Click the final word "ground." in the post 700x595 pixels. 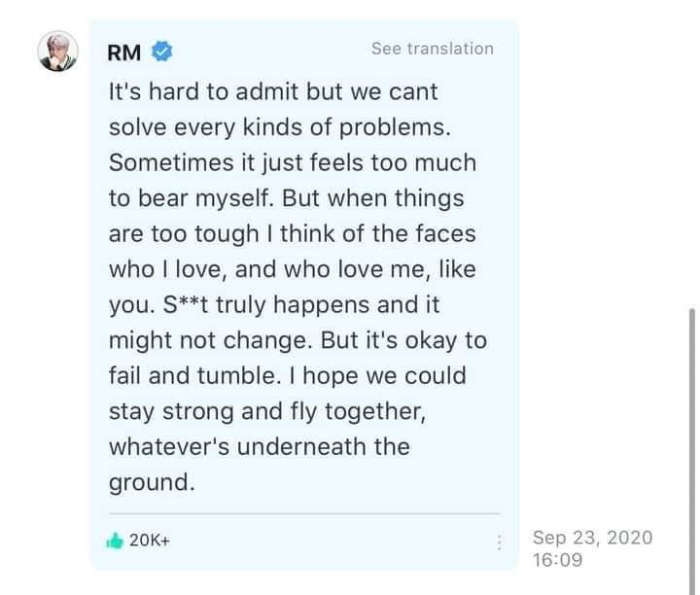[152, 483]
